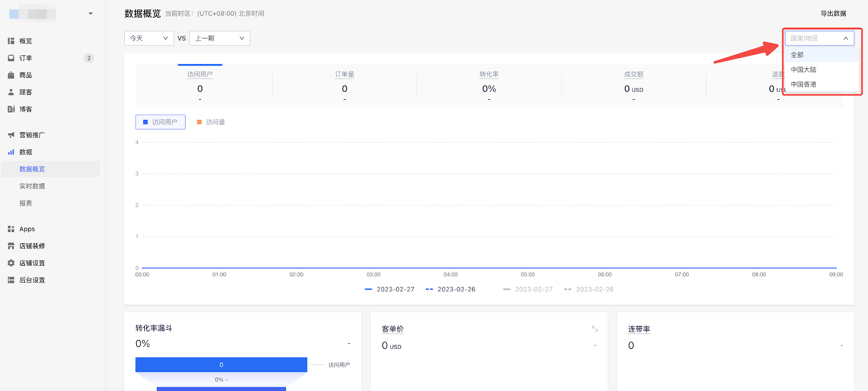Image resolution: width=868 pixels, height=391 pixels.
Task: Click the 客单价 card title
Action: click(393, 329)
